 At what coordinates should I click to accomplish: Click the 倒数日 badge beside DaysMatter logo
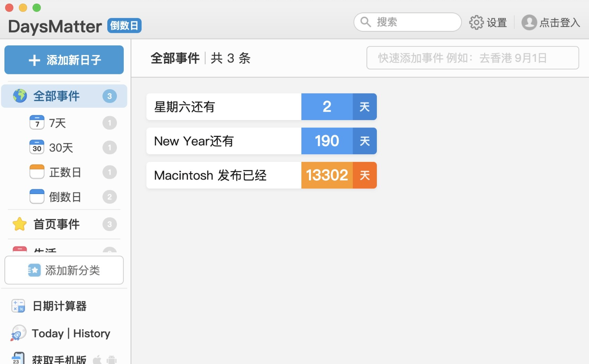click(x=125, y=26)
